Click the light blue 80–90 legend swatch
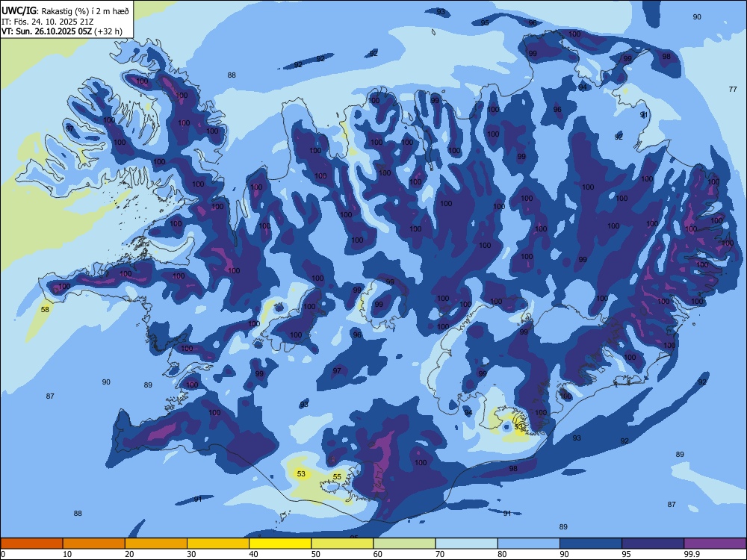This screenshot has width=747, height=560. point(529,544)
